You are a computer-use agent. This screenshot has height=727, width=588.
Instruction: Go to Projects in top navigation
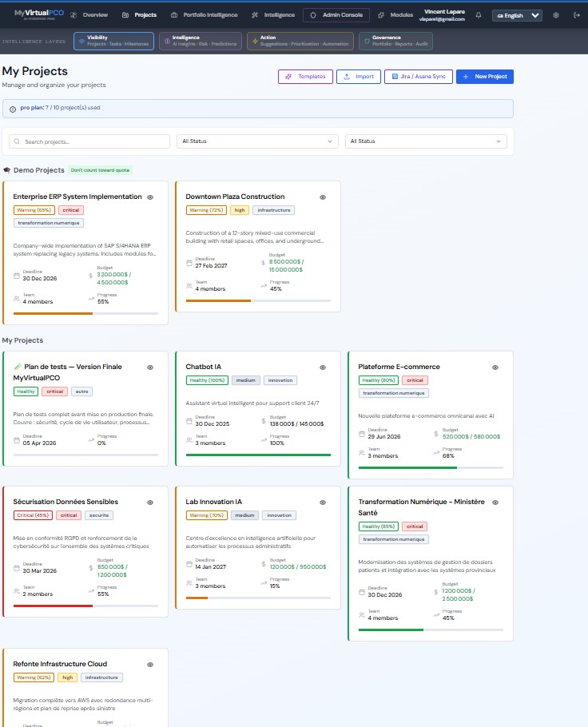[x=139, y=15]
